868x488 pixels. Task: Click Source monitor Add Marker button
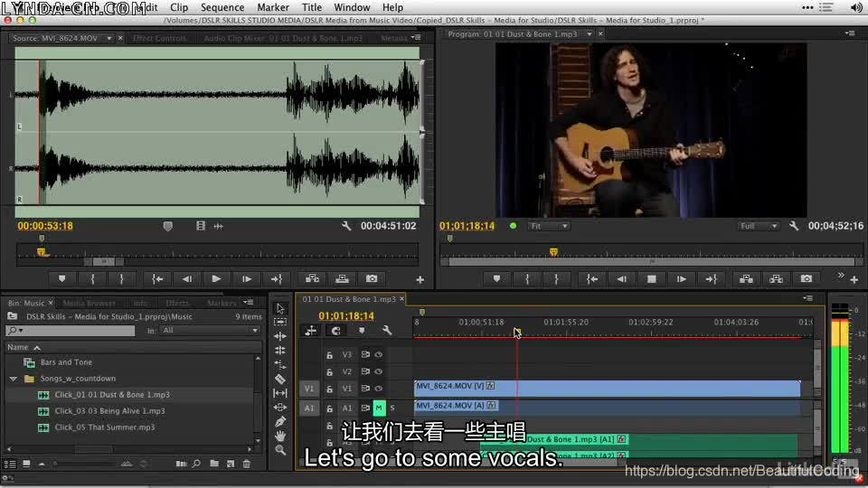tap(62, 279)
